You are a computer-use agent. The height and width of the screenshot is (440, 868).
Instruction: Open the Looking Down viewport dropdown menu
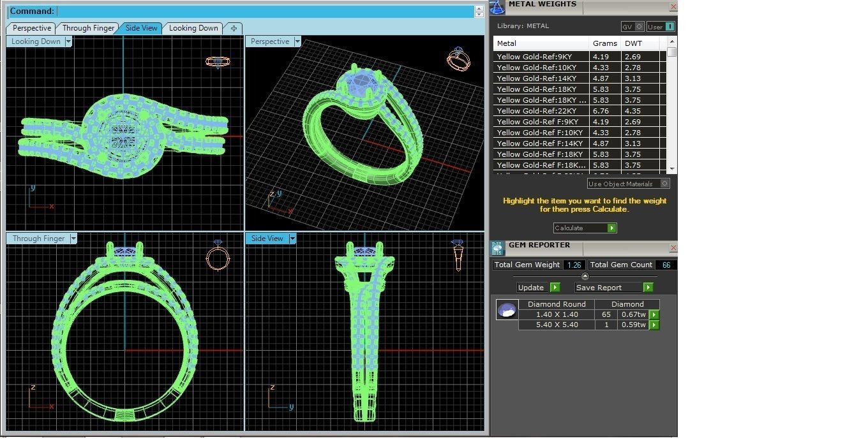[68, 41]
